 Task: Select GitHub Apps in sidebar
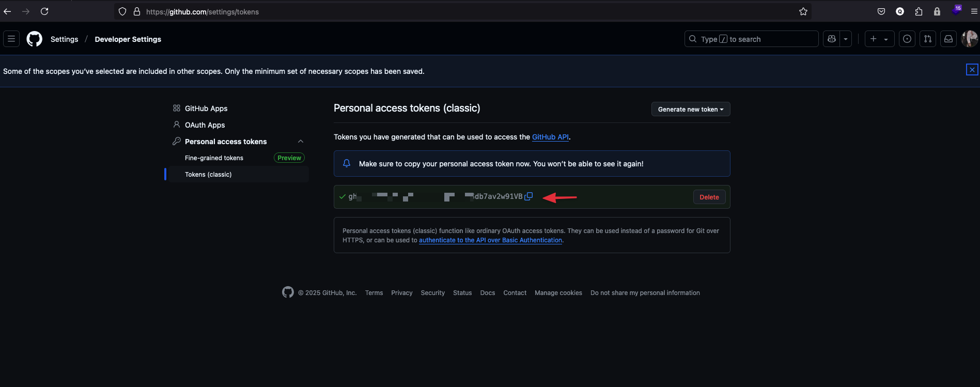click(206, 109)
